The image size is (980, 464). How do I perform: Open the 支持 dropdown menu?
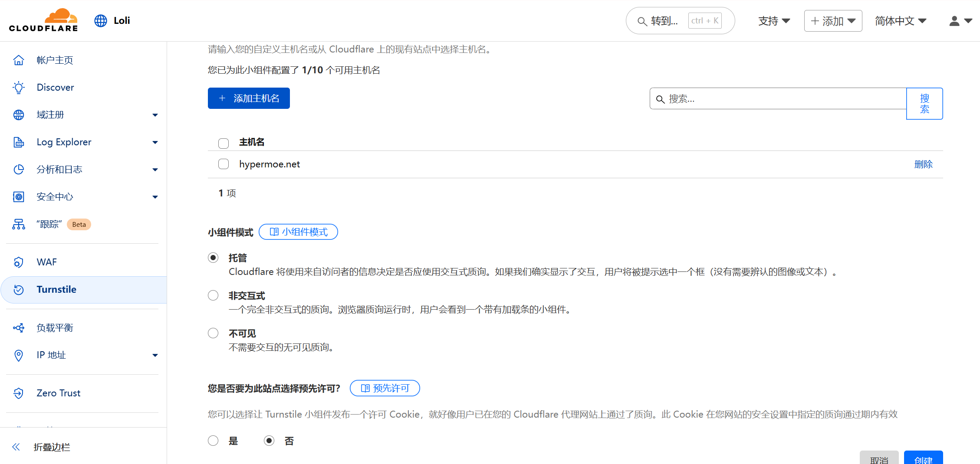774,21
